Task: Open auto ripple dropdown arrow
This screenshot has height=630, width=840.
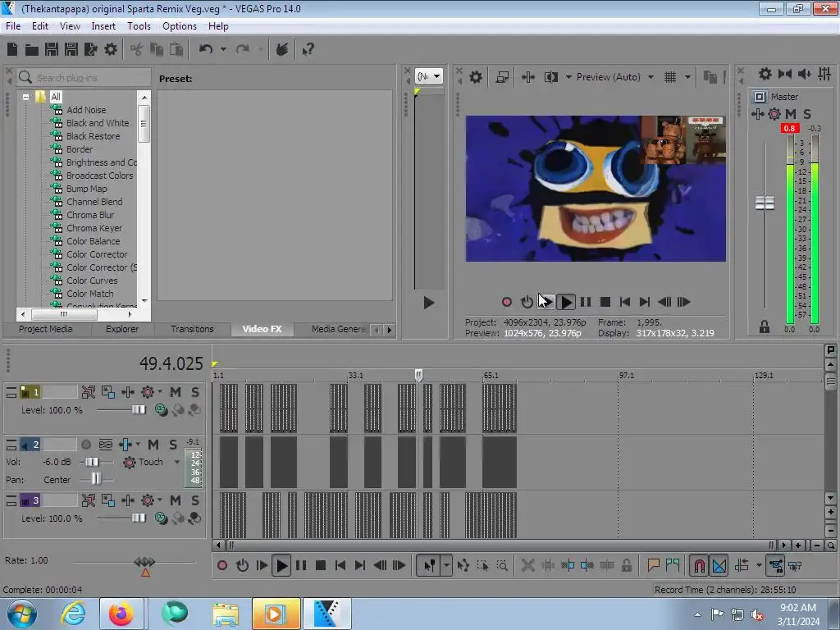Action: 759,565
